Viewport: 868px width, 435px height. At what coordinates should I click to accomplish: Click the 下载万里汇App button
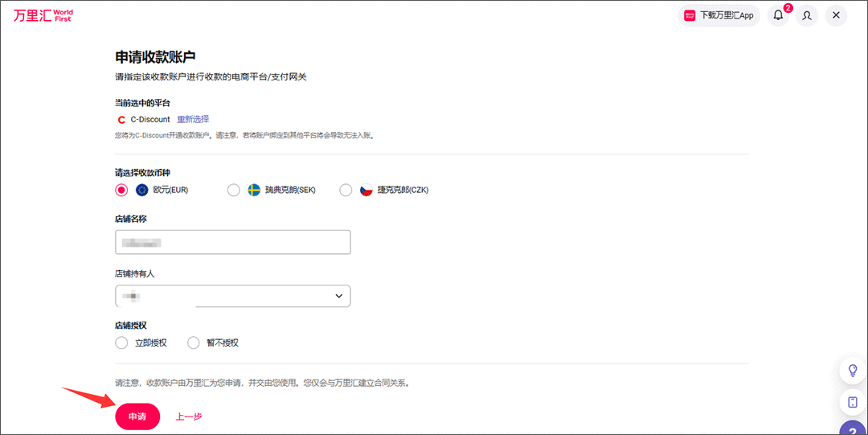pos(719,15)
